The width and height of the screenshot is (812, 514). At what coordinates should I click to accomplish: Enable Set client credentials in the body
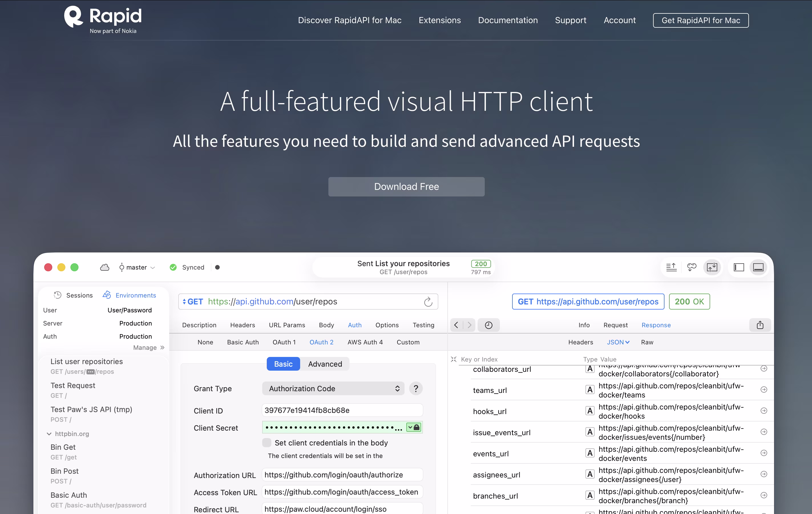[267, 442]
